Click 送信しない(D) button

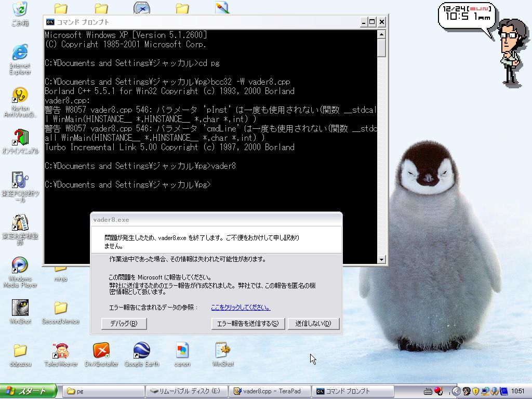coord(313,323)
